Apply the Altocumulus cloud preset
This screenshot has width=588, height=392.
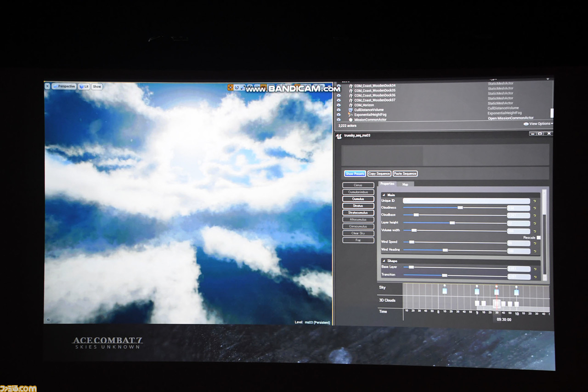(x=358, y=220)
